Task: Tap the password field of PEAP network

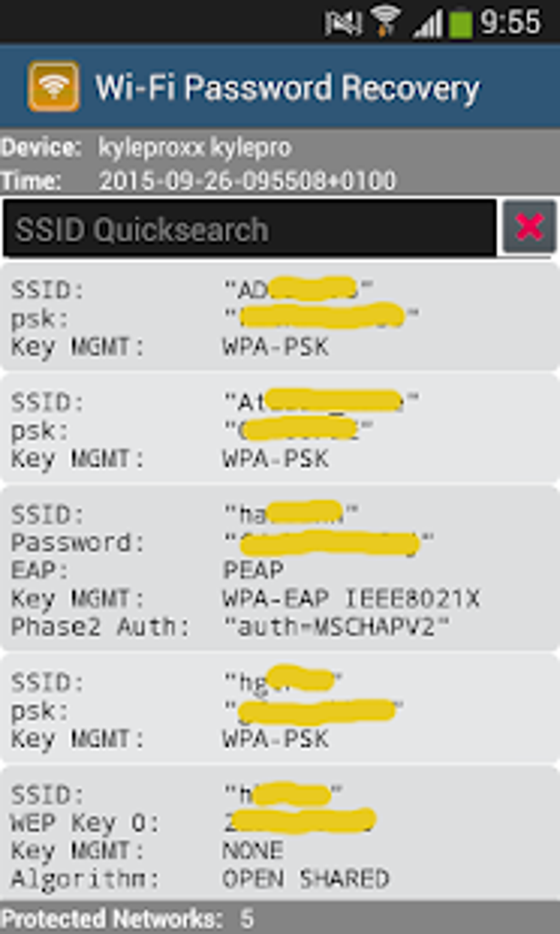Action: [x=329, y=543]
